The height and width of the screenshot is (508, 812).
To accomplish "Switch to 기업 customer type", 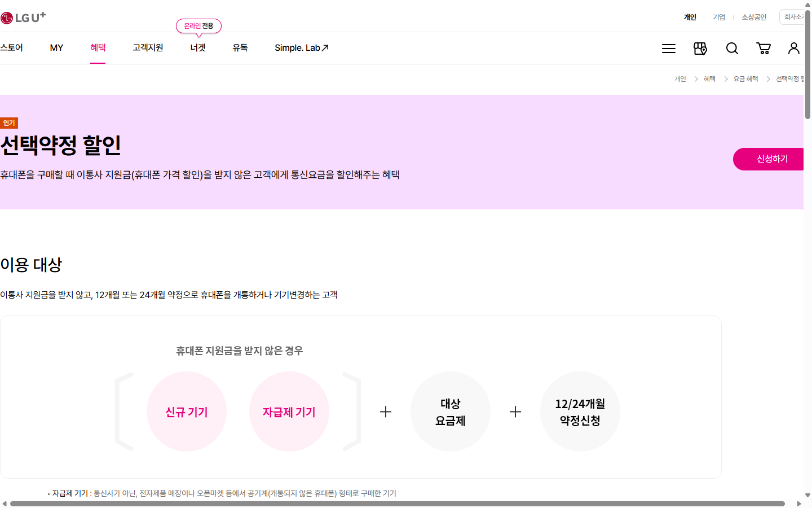I will (x=719, y=17).
